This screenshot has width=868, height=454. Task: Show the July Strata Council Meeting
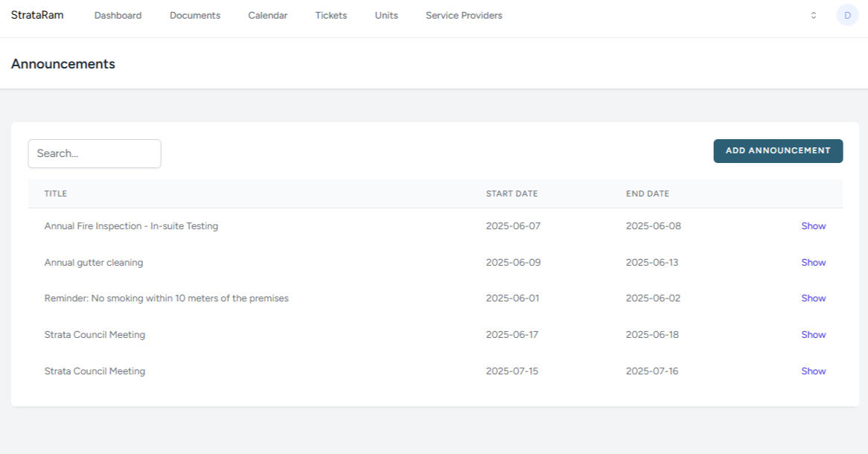(x=813, y=371)
